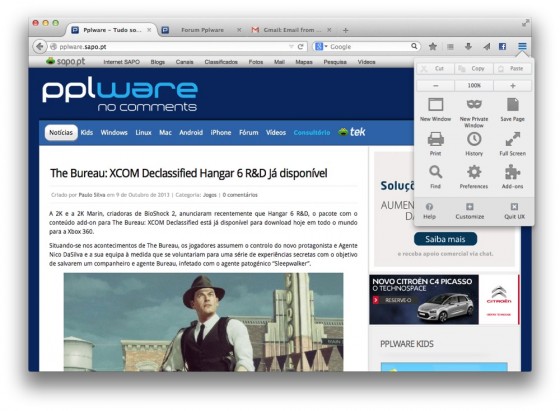Open Blogs in the SAPO bar
Screen dimensions: 560x411
coord(158,62)
